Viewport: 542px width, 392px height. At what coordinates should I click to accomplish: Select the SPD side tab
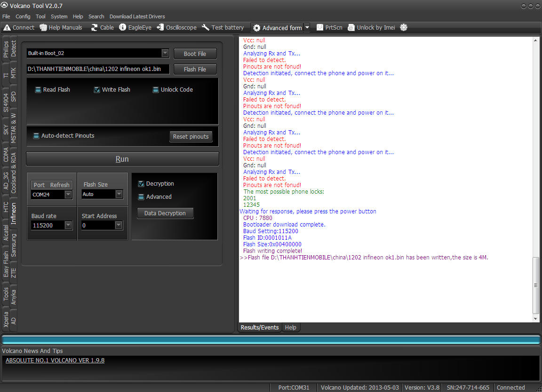tap(13, 96)
